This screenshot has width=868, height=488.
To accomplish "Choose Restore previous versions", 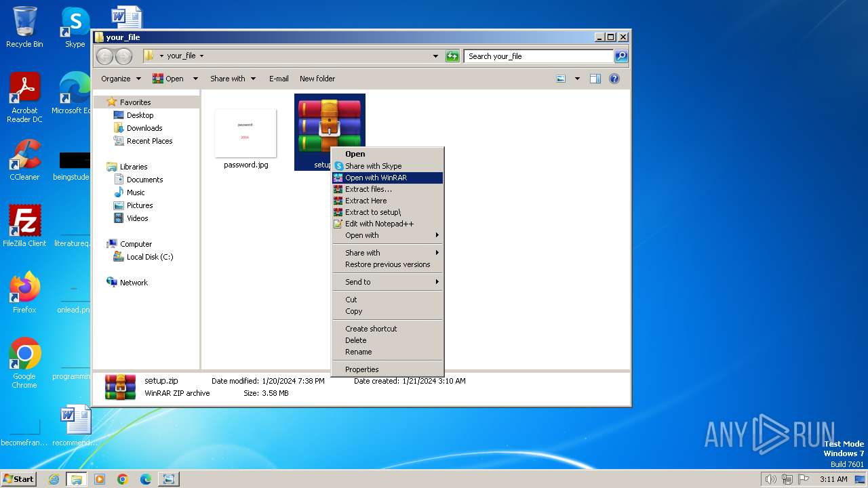I will [x=387, y=264].
